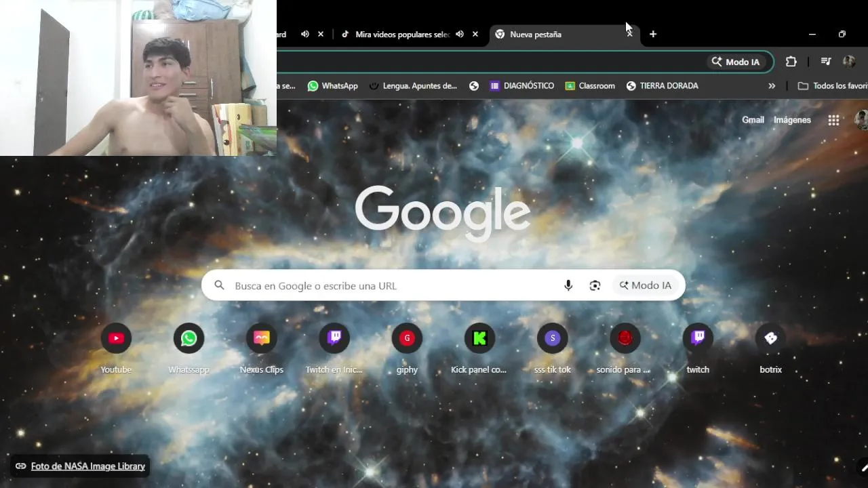Open the sonido para... shortcut
Image resolution: width=868 pixels, height=488 pixels.
point(625,338)
